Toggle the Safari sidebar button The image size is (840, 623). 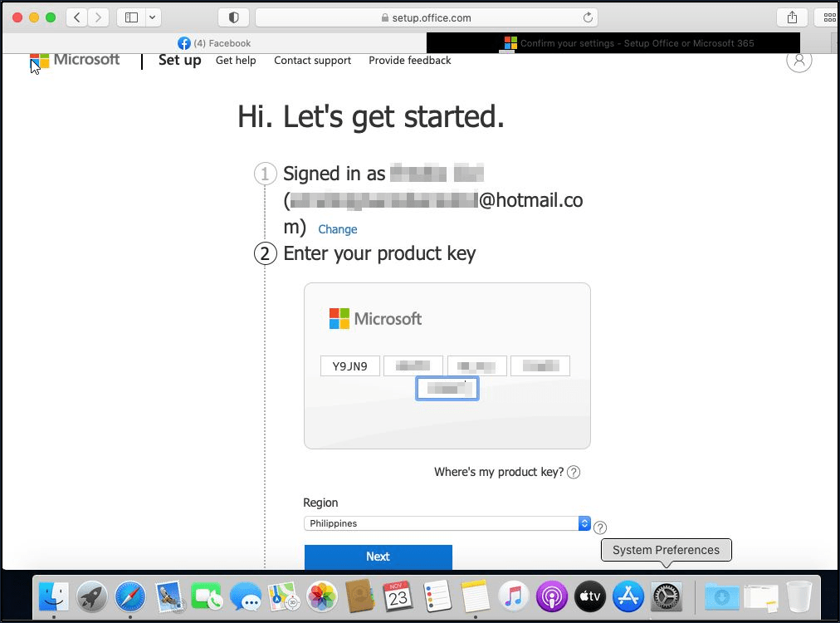click(131, 17)
